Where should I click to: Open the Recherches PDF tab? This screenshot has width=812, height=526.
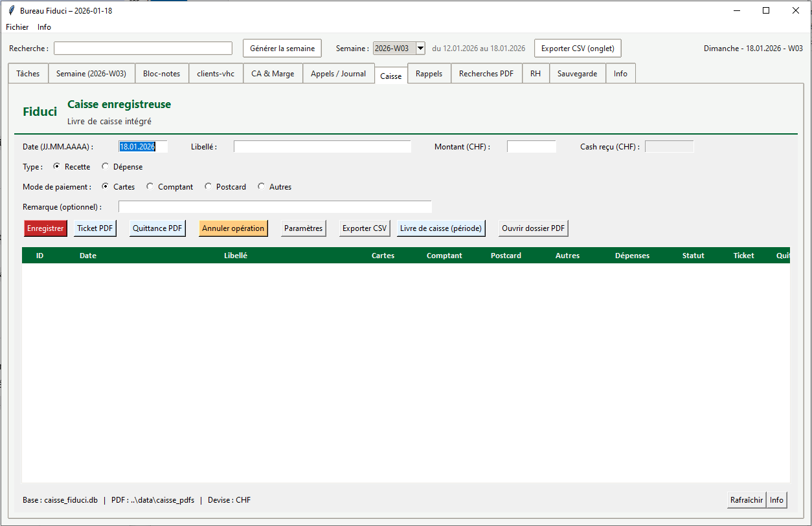pos(486,74)
